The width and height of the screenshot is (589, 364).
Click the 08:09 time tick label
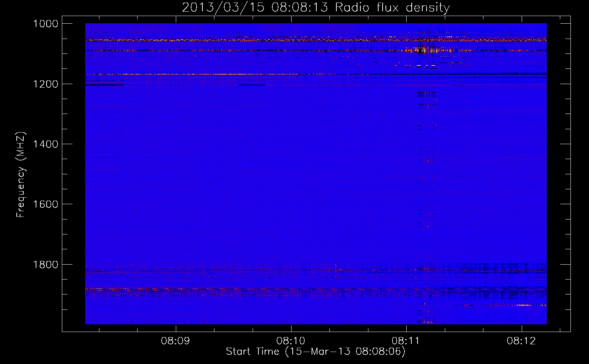175,341
